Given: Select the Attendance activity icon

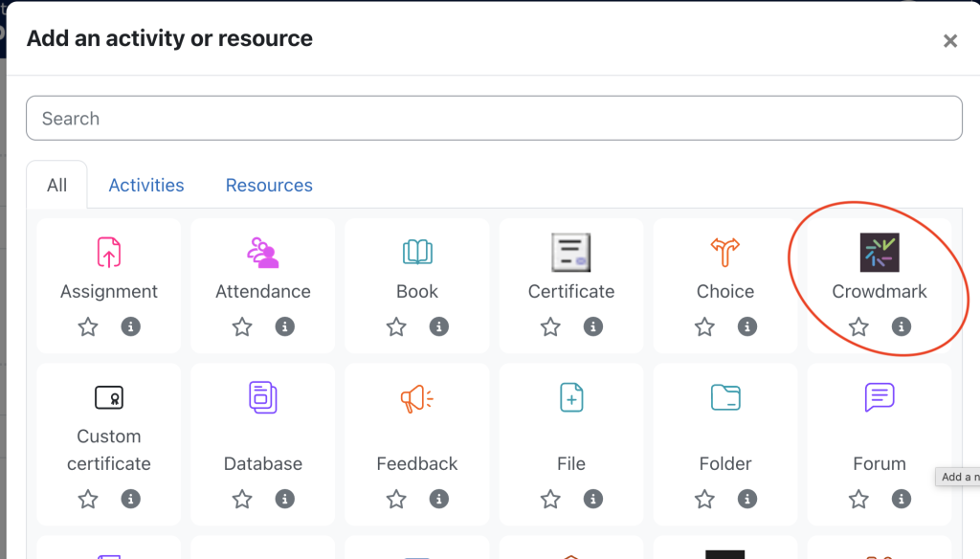Looking at the screenshot, I should coord(263,253).
